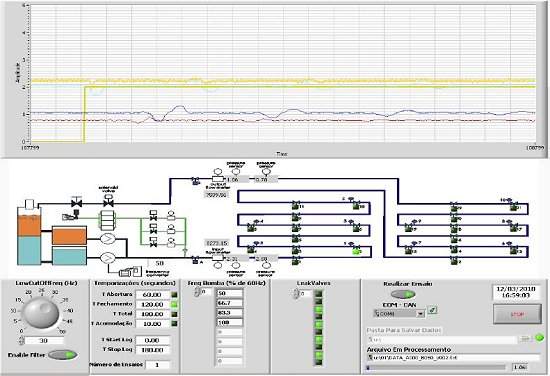The height and width of the screenshot is (376, 550).
Task: Click the folder browse button for save path
Action: click(525, 339)
